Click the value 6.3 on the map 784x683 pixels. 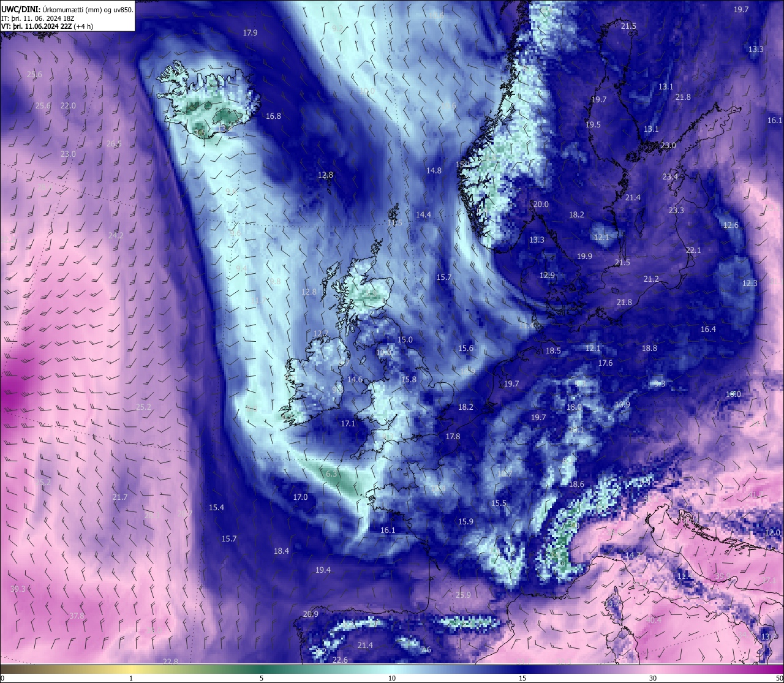click(331, 474)
